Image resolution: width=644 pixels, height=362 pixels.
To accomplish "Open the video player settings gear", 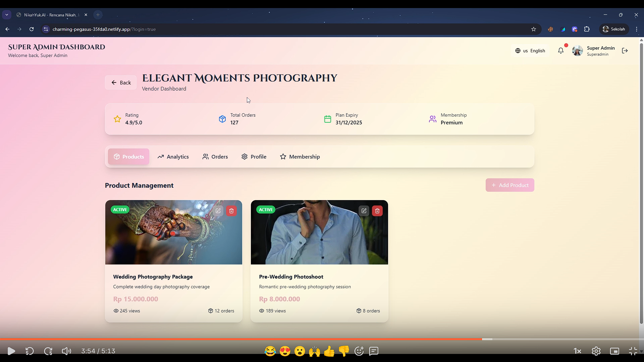I will click(x=596, y=351).
